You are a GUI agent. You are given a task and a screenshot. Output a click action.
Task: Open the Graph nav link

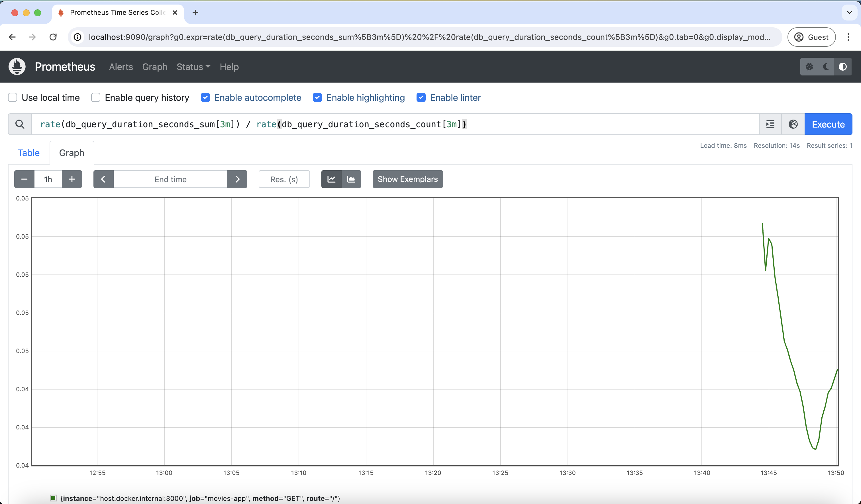[x=155, y=67]
